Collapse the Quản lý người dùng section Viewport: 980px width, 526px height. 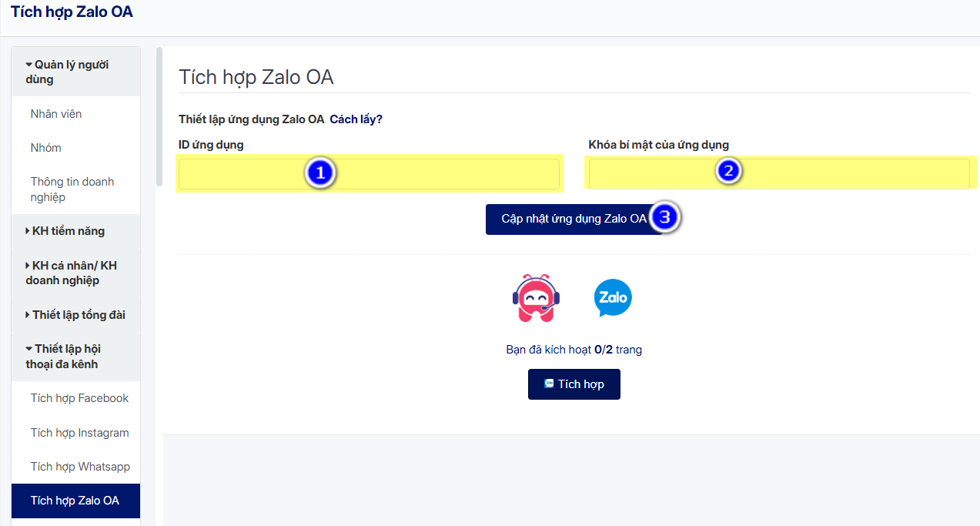point(75,72)
